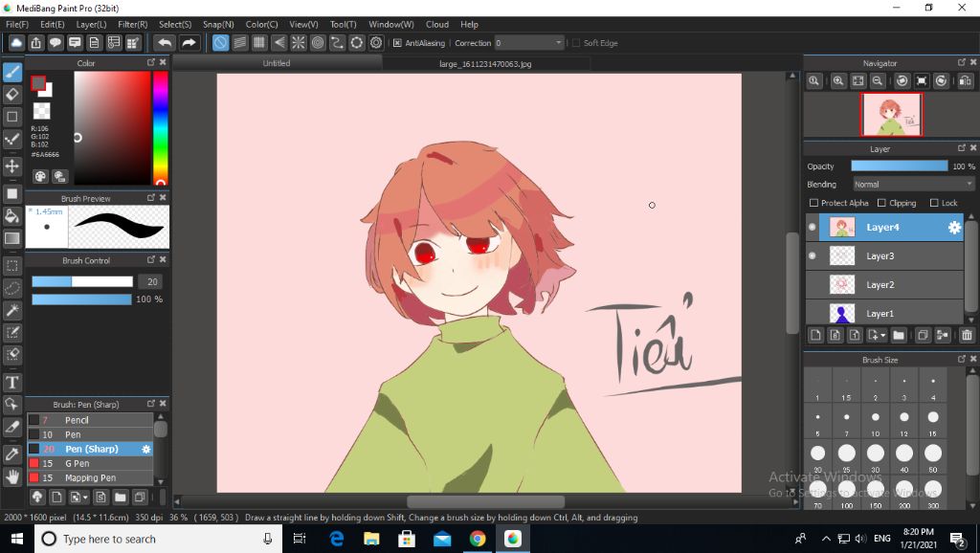
Task: Open the File menu
Action: pos(17,24)
